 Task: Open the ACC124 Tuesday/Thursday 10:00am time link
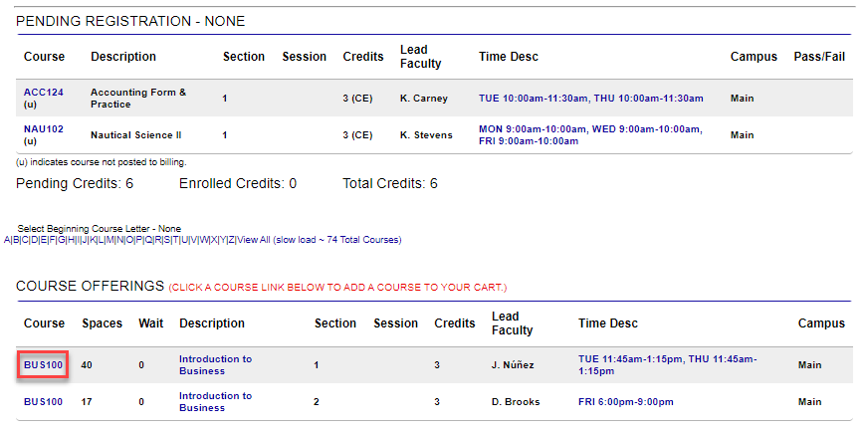[590, 99]
